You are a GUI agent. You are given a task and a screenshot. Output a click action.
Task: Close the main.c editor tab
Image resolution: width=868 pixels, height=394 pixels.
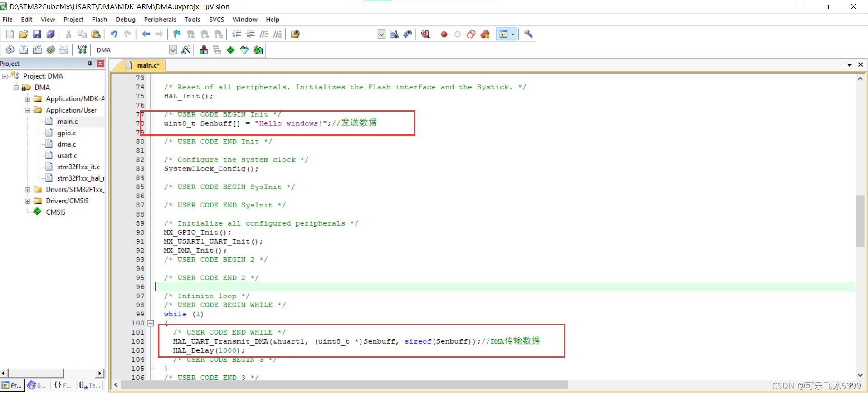[x=860, y=65]
